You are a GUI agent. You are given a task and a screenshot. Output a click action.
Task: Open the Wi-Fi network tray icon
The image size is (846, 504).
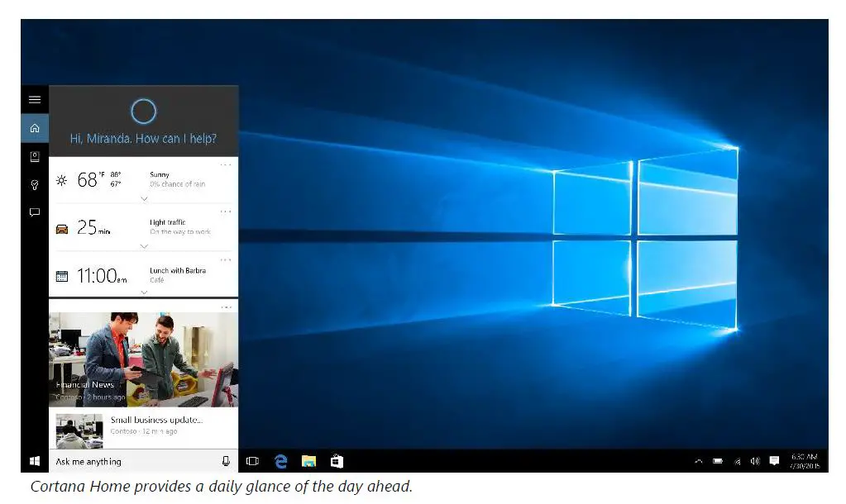[x=737, y=461]
